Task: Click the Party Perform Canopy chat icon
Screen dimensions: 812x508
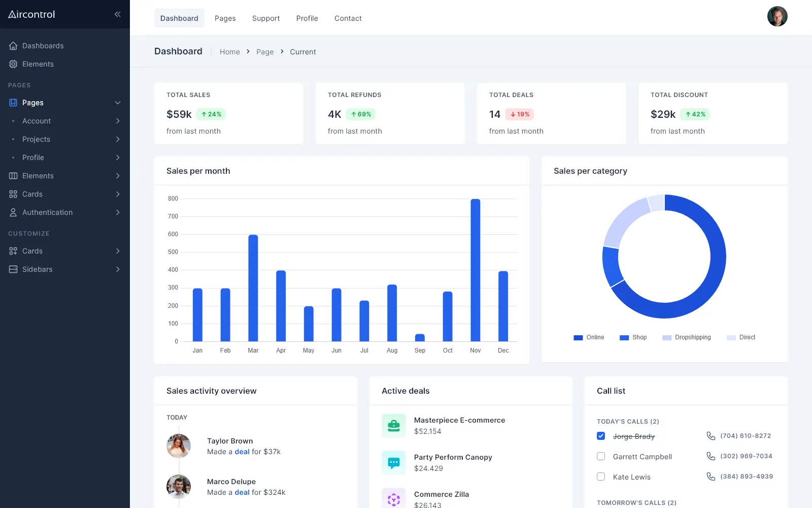Action: [394, 463]
